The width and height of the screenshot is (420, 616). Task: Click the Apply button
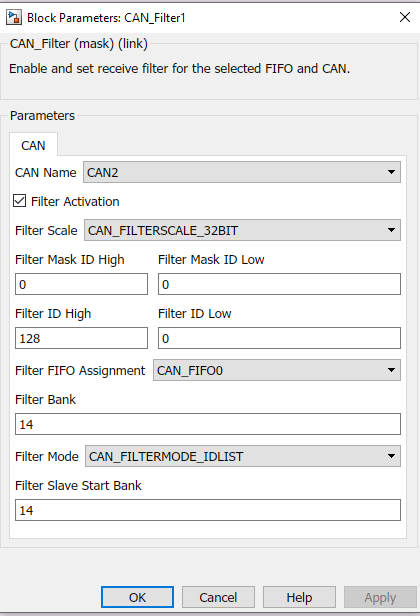(x=380, y=597)
